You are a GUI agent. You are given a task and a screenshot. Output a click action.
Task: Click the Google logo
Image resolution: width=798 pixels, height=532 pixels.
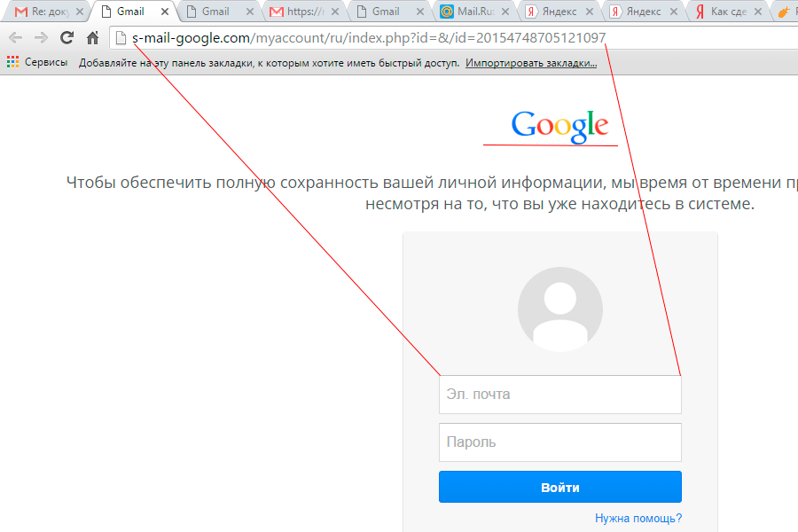559,126
